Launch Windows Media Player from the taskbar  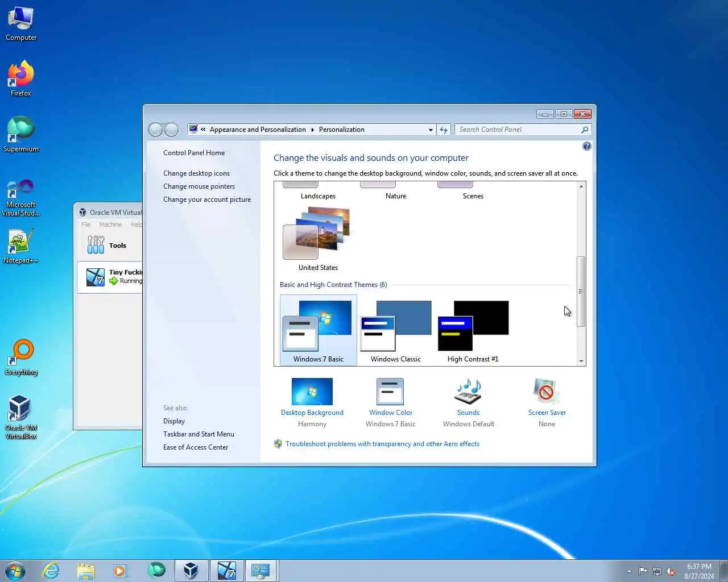coord(121,571)
